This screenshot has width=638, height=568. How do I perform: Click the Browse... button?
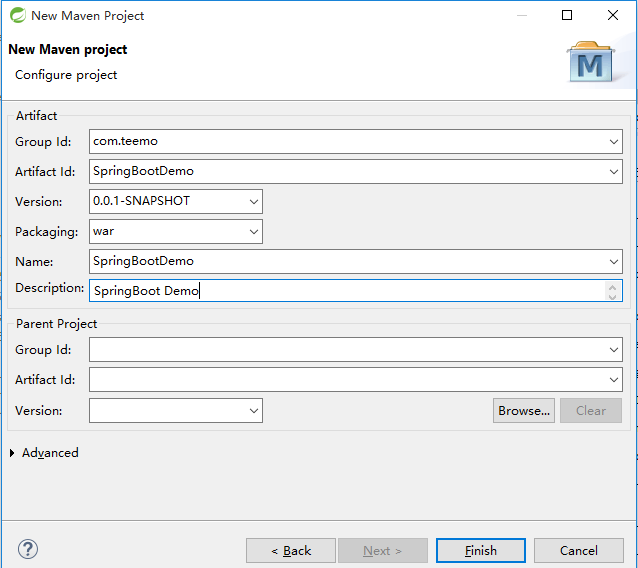pyautogui.click(x=524, y=411)
